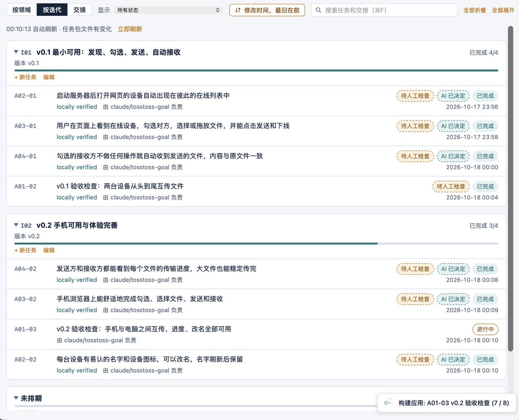Screen dimensions: 519x420
Task: Open task 勾选的接收方不做任何操作
Action: pyautogui.click(x=160, y=156)
